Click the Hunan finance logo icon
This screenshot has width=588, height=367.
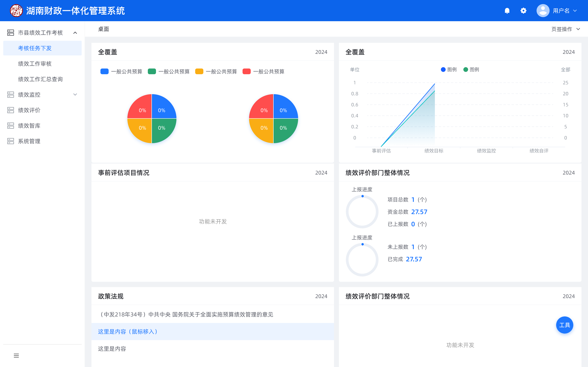[16, 11]
